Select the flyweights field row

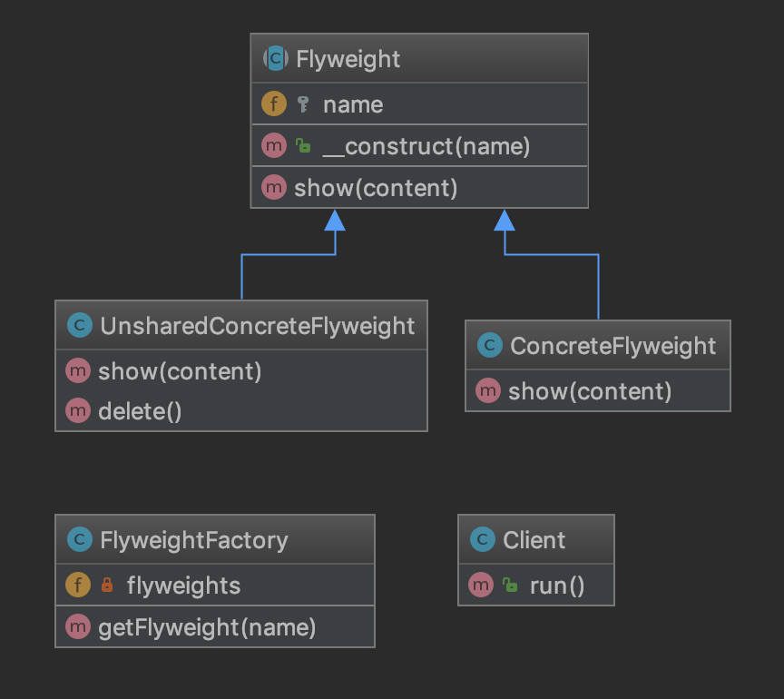coord(183,586)
